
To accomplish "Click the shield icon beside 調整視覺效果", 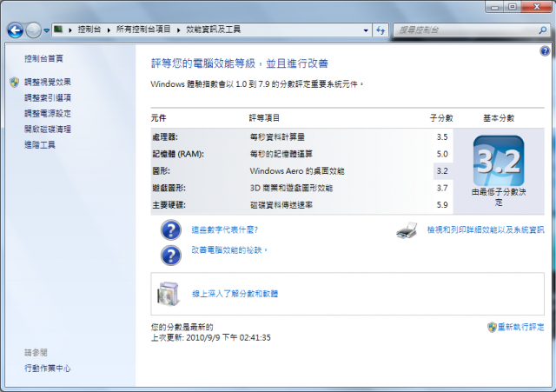I will click(x=15, y=83).
